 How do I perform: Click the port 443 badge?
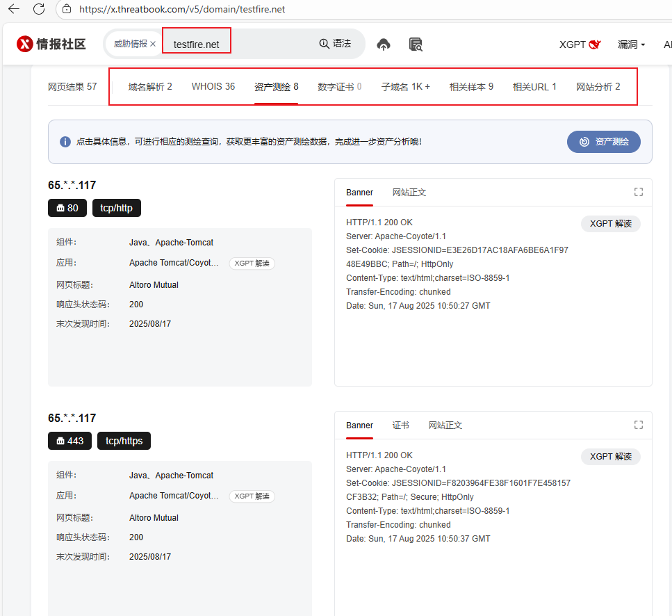click(x=70, y=441)
